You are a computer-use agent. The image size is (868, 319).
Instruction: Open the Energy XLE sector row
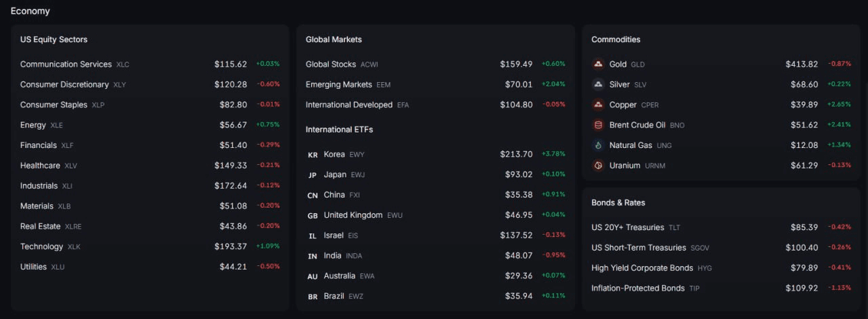coord(150,125)
